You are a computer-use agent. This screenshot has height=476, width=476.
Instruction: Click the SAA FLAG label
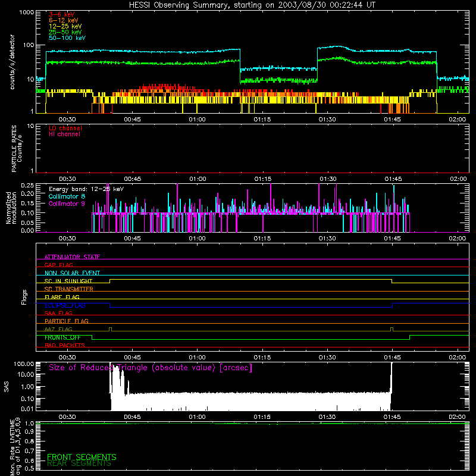(58, 313)
